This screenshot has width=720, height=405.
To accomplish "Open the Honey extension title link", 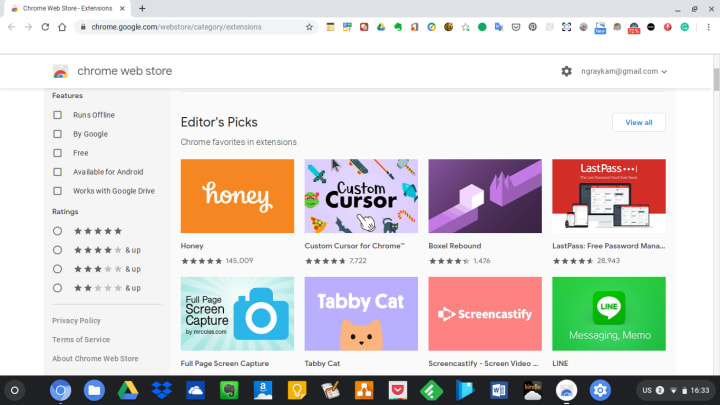I will coord(192,246).
